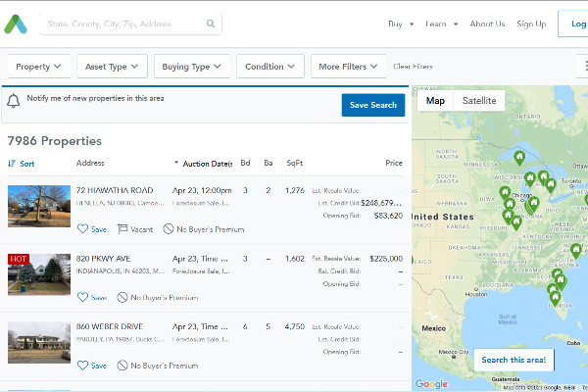Click the map pin near North Carolina coast
This screenshot has width=588, height=392.
[576, 250]
